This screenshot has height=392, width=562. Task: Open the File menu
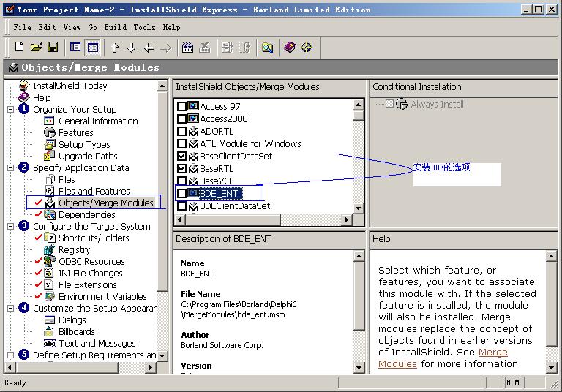click(22, 27)
